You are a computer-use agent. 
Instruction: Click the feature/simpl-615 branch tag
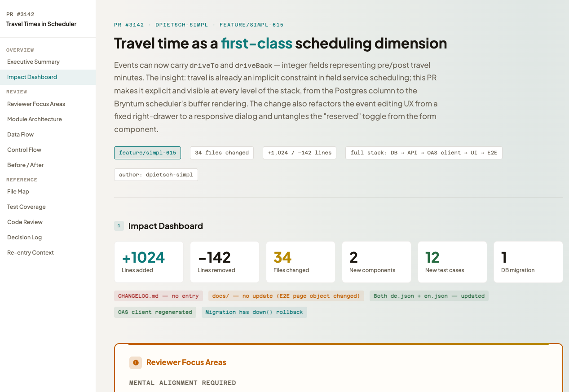[147, 153]
